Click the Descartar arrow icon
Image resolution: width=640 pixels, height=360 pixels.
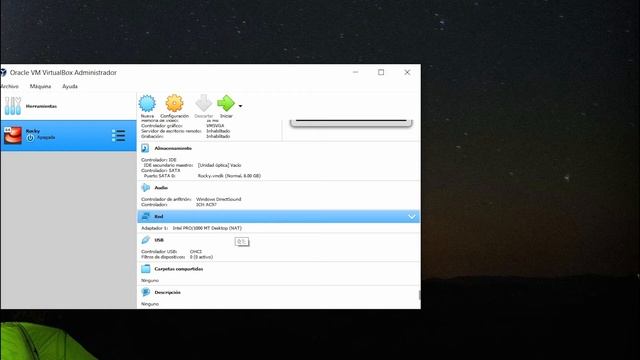pyautogui.click(x=203, y=103)
